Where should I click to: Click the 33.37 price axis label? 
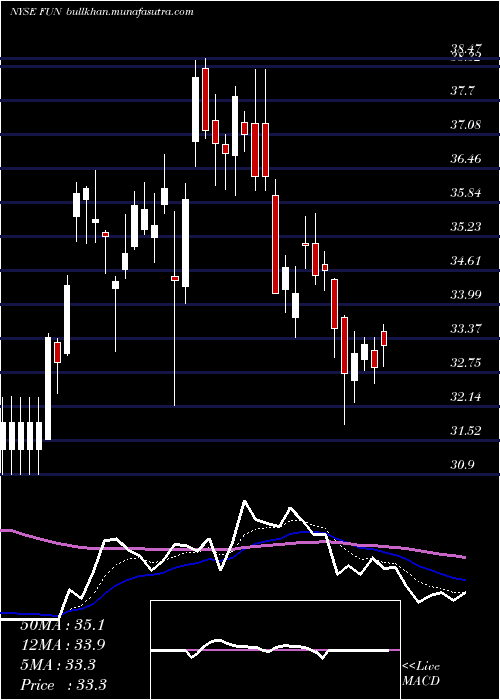click(x=465, y=329)
